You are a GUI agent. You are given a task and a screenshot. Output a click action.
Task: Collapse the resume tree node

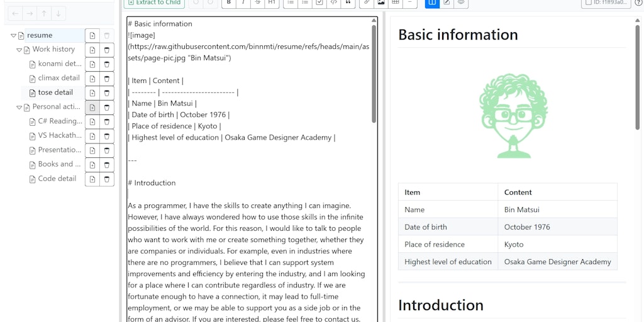pos(13,36)
